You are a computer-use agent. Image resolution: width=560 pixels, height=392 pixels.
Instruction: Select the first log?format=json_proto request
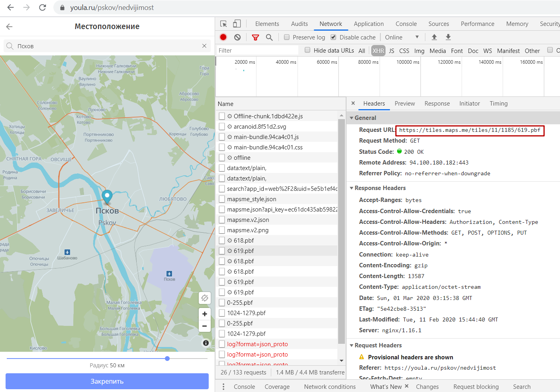click(x=277, y=344)
